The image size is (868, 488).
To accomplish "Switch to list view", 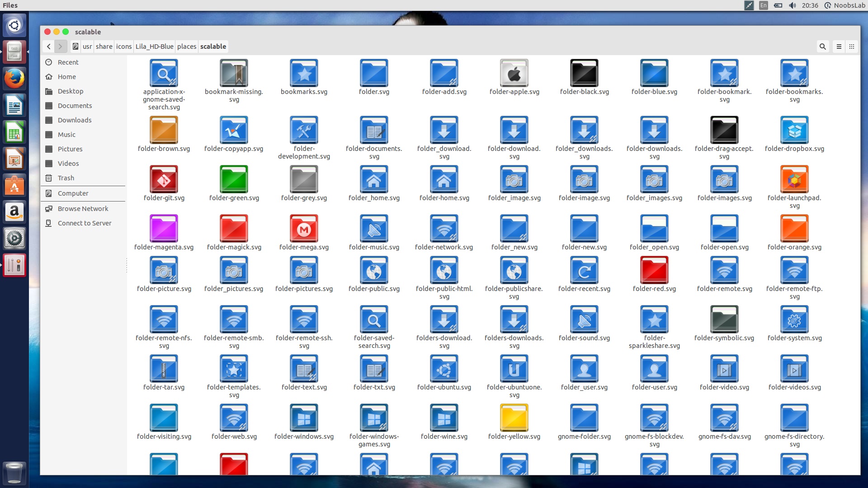I will click(839, 47).
